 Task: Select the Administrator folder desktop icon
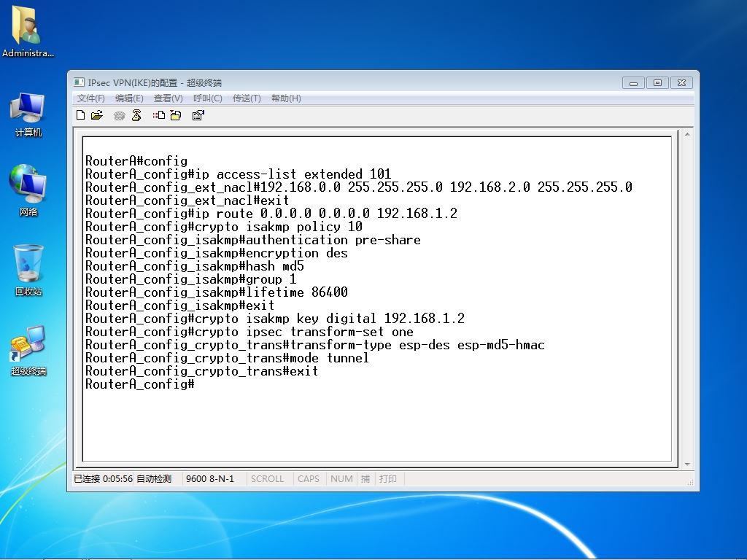click(28, 32)
